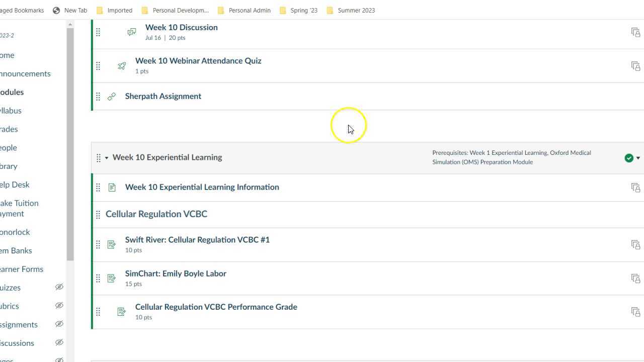Click the duplicate icon on Week 10 Discussion row
The height and width of the screenshot is (362, 644).
tap(635, 32)
